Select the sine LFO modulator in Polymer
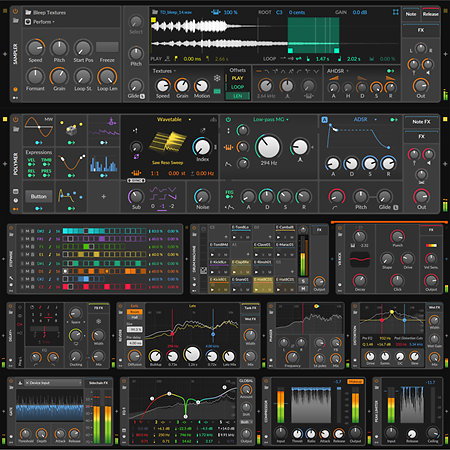The height and width of the screenshot is (450, 450). pos(39,127)
